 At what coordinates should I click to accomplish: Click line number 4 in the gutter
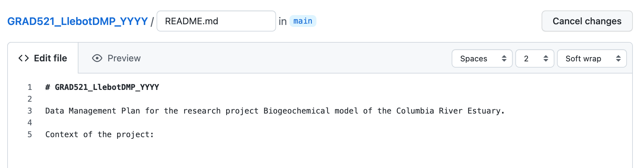30,123
